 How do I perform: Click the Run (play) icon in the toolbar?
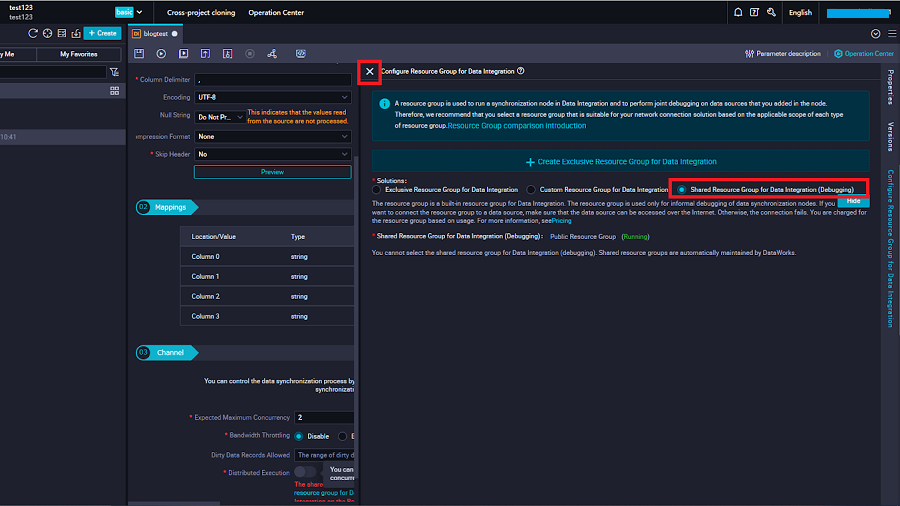(161, 53)
